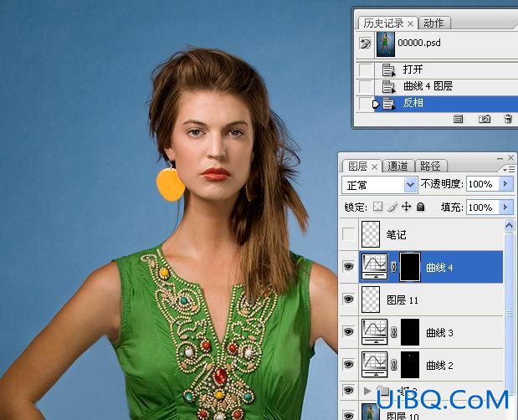Set history brush source box for 打开
This screenshot has width=518, height=420.
366,69
